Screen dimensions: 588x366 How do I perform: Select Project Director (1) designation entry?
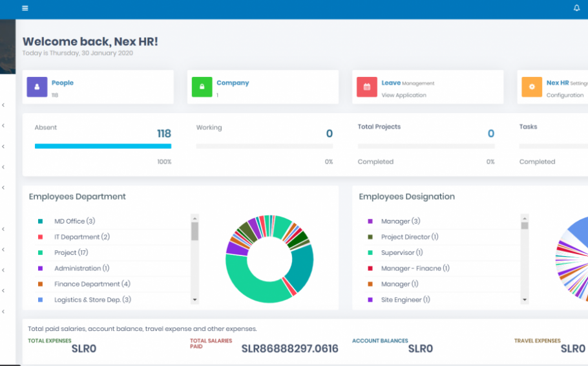click(x=410, y=237)
